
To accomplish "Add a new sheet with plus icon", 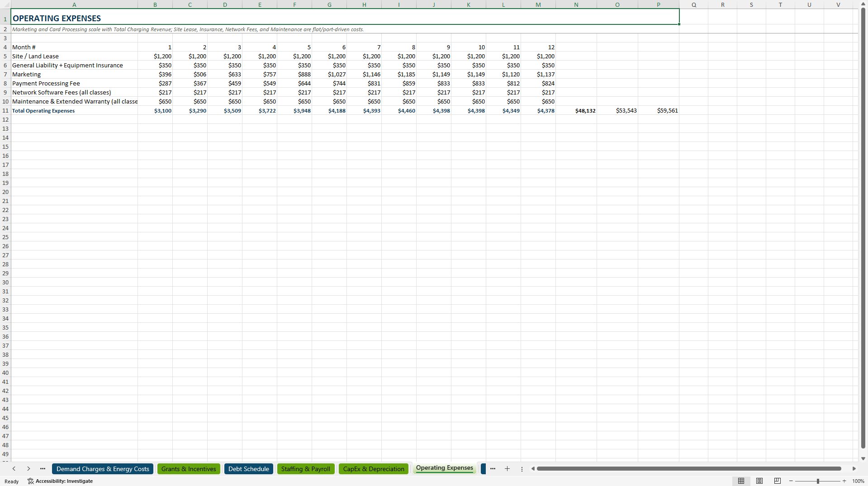I will pos(507,469).
